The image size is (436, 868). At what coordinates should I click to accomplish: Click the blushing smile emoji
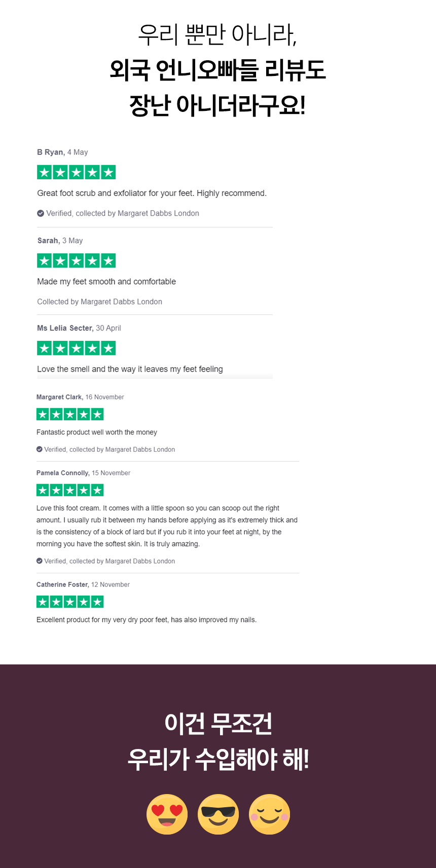tap(269, 814)
